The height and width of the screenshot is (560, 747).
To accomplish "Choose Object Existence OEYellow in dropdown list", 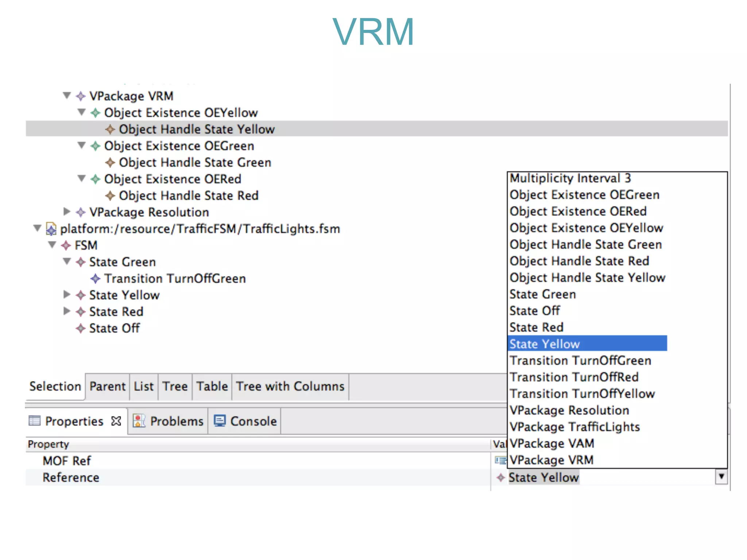I will pyautogui.click(x=586, y=228).
